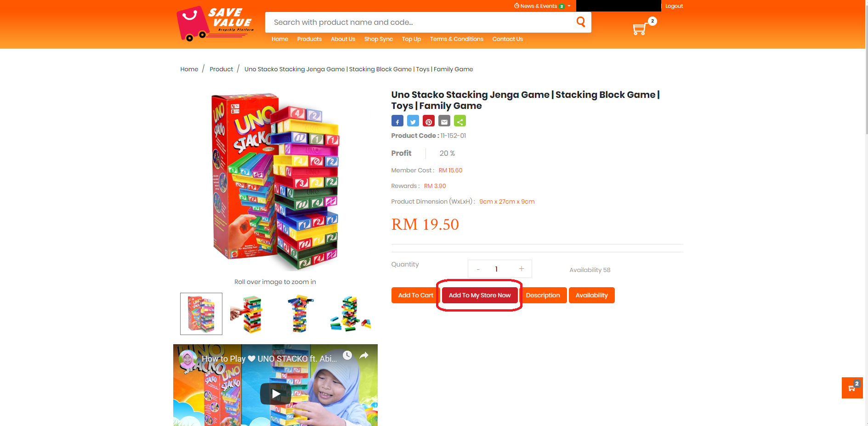Image resolution: width=868 pixels, height=426 pixels.
Task: Open the shopping cart icon in header
Action: (640, 29)
